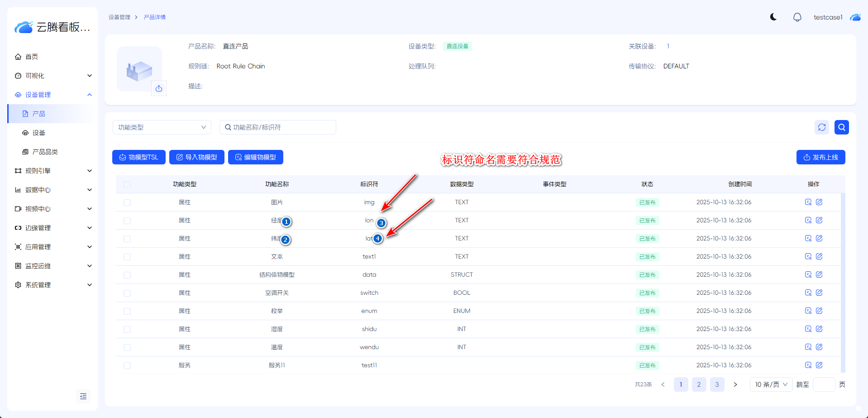Collapse sidebar using bottom menu icon
868x418 pixels.
(x=83, y=396)
